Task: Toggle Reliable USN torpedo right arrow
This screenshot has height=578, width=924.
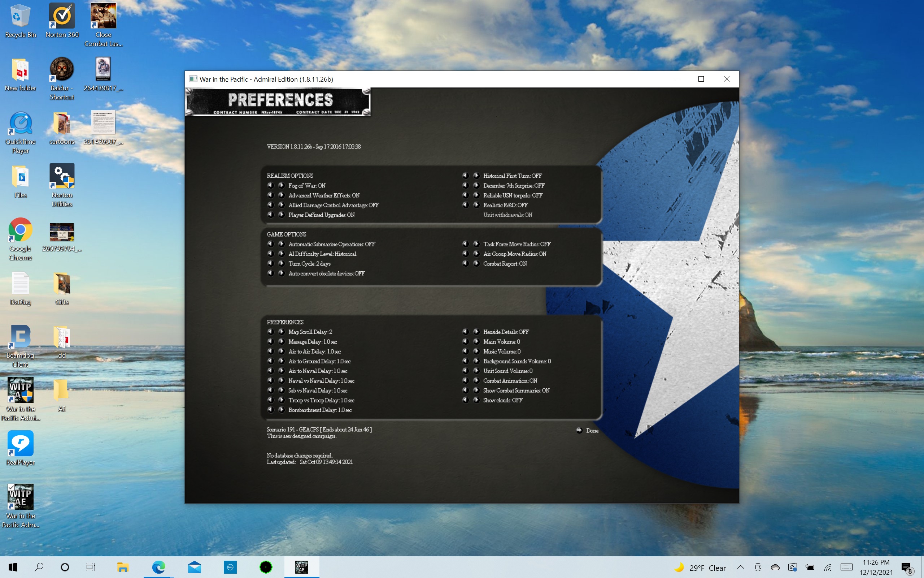Action: click(476, 195)
